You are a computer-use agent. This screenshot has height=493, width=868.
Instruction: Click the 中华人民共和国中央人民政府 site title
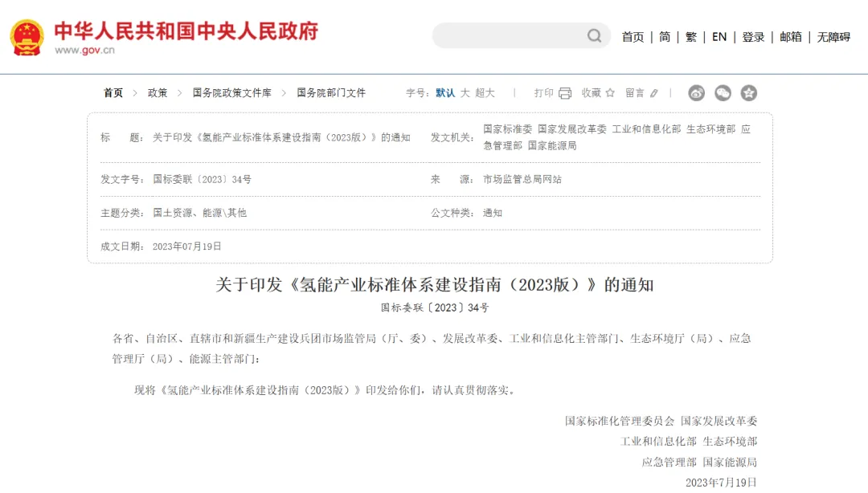(x=186, y=31)
